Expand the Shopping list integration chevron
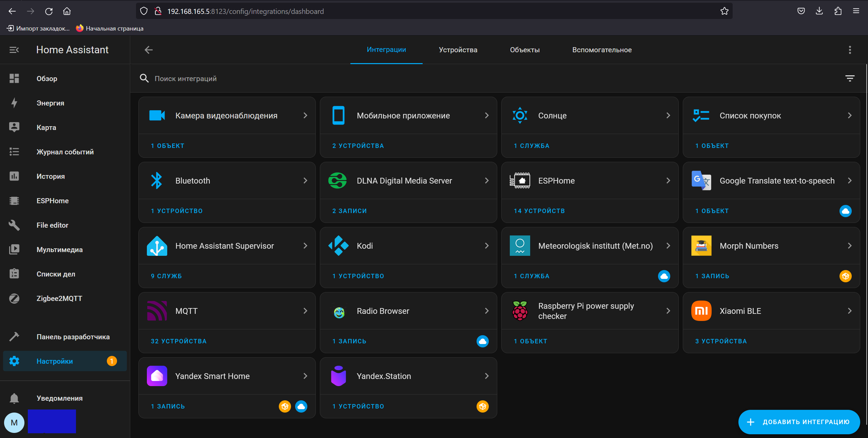The image size is (868, 438). pyautogui.click(x=849, y=115)
